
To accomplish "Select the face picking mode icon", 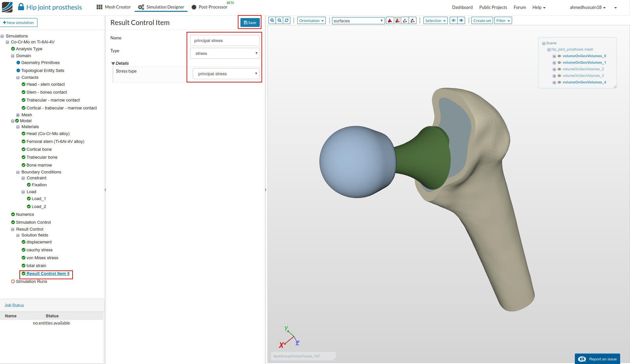I will pos(397,21).
